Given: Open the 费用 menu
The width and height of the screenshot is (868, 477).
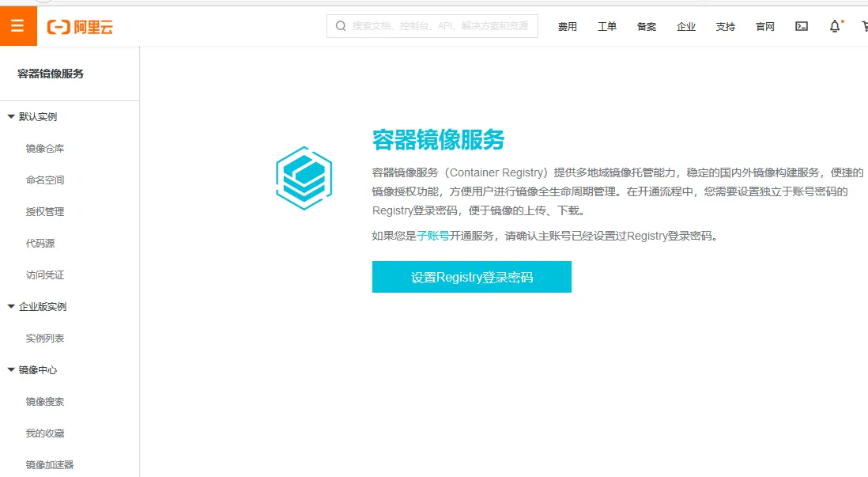Looking at the screenshot, I should (x=568, y=27).
